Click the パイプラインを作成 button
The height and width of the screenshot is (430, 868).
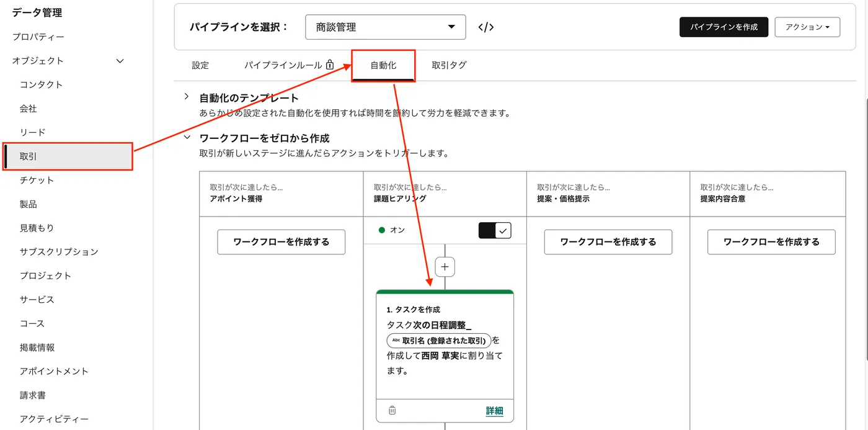point(724,27)
